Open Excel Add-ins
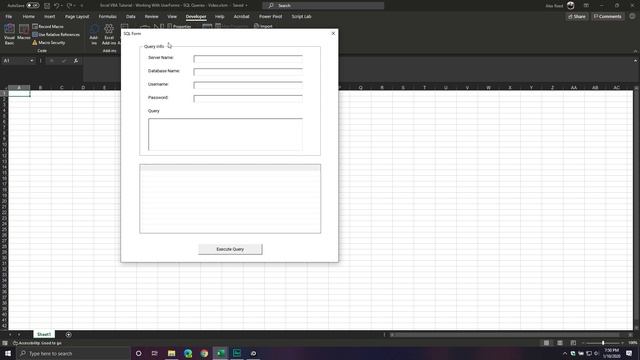This screenshot has width=640, height=360. click(109, 34)
